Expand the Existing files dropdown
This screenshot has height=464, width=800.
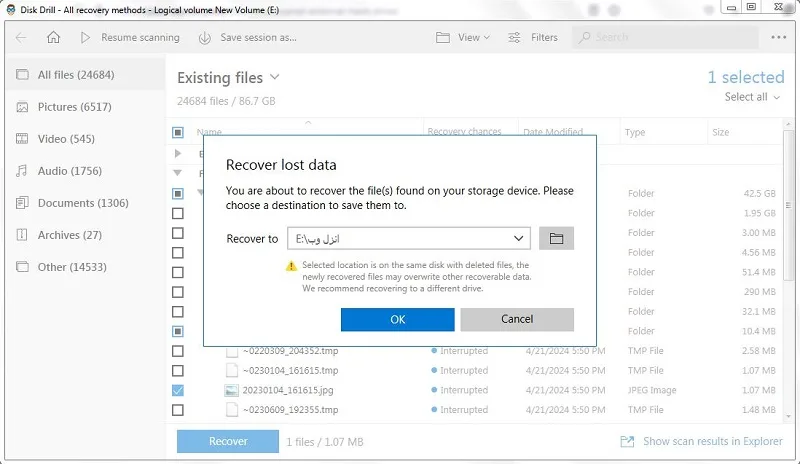(274, 77)
